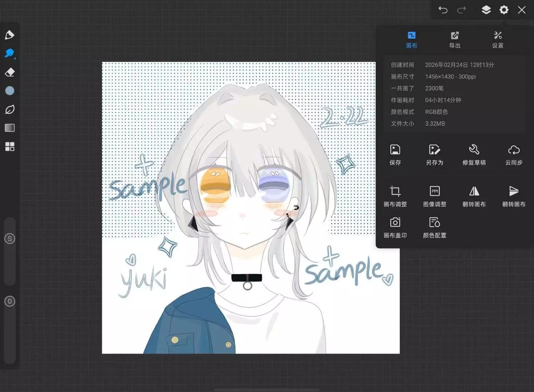Click the 画布尺寸 label
Image resolution: width=534 pixels, height=392 pixels.
coord(402,77)
